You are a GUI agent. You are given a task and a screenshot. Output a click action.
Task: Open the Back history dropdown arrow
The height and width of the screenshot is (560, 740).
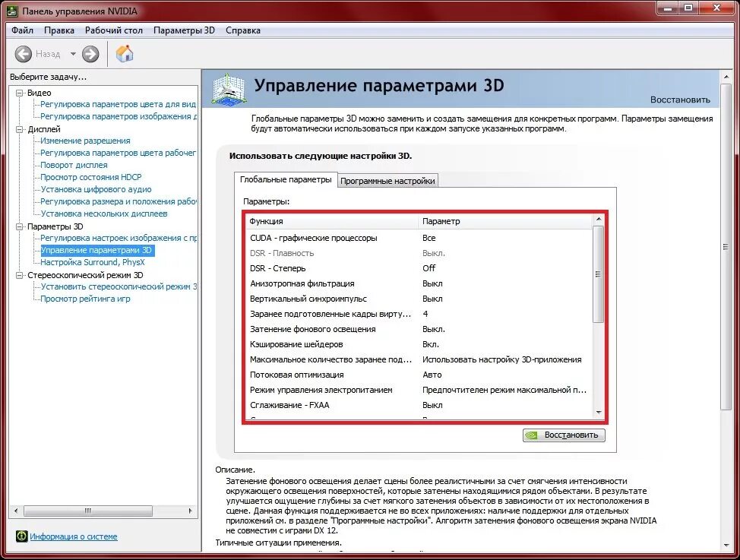coord(73,54)
